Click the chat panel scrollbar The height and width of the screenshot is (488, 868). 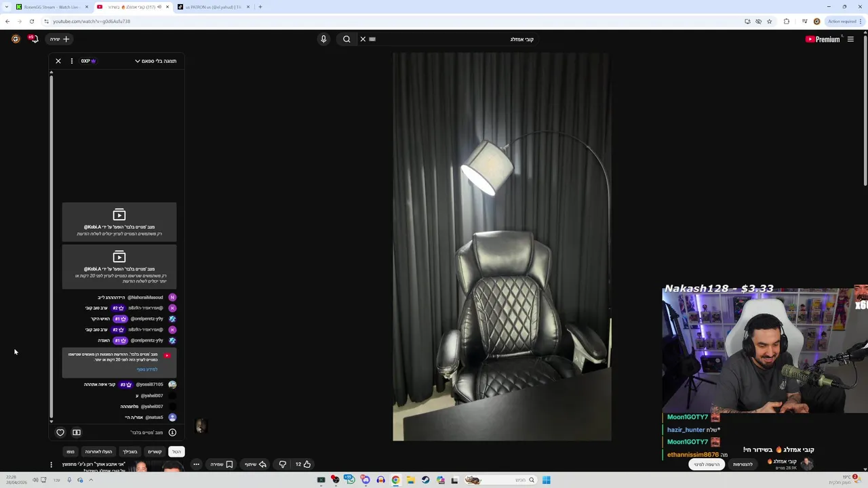tap(51, 247)
